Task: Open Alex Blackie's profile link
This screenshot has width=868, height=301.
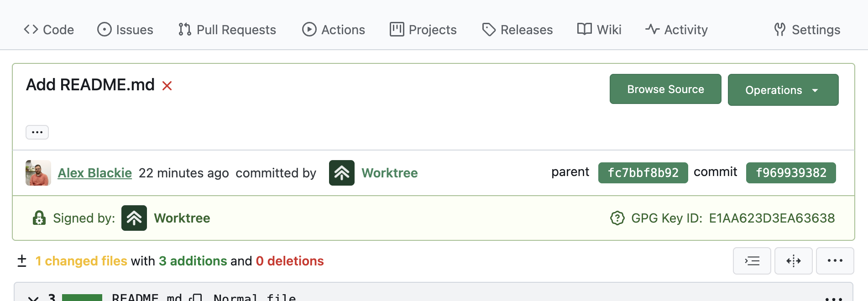Action: coord(94,173)
